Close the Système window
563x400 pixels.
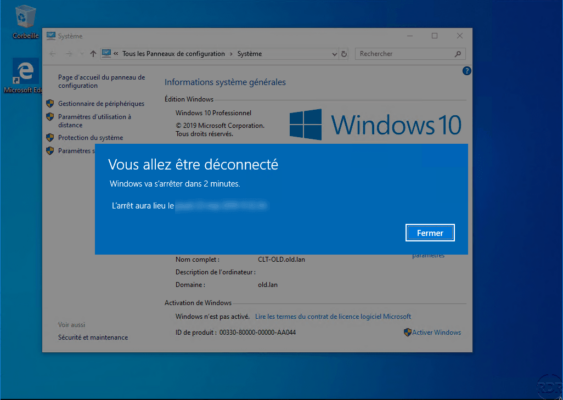(x=460, y=36)
